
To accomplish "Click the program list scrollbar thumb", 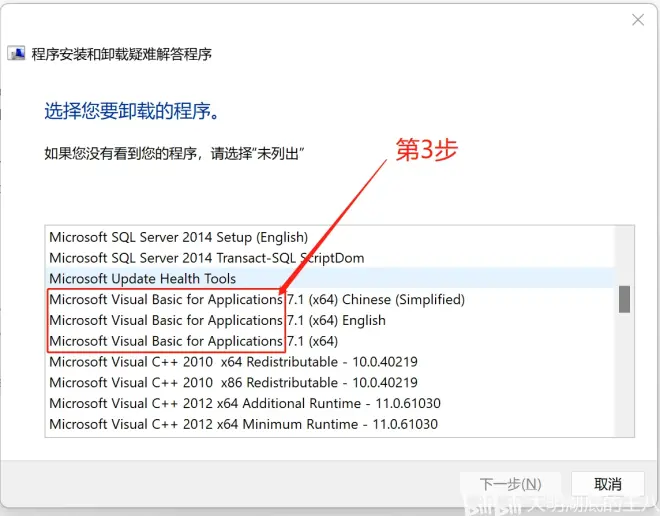I will coord(625,298).
